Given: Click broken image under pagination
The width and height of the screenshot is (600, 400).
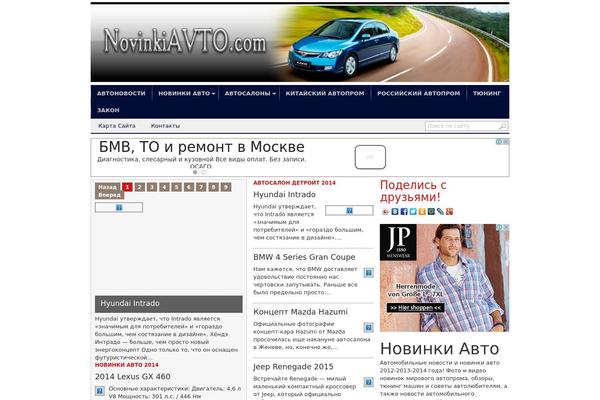Looking at the screenshot, I should (119, 207).
